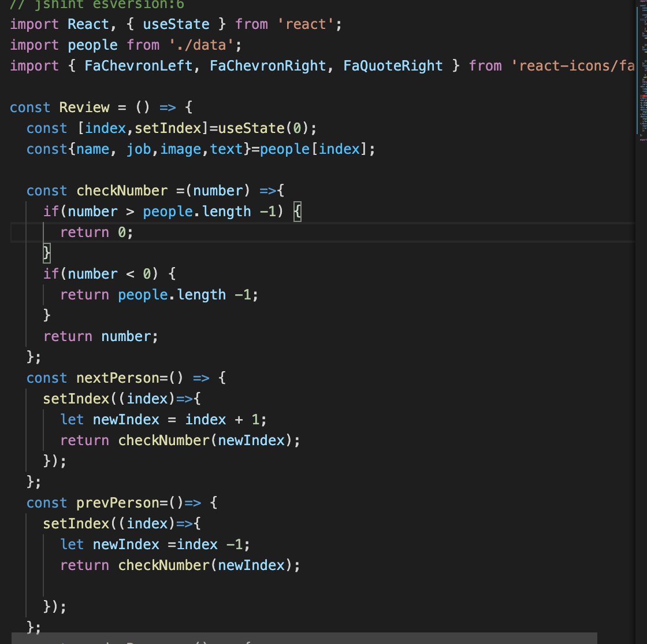
Task: Click 'return people.length -1;' statement
Action: [x=159, y=294]
